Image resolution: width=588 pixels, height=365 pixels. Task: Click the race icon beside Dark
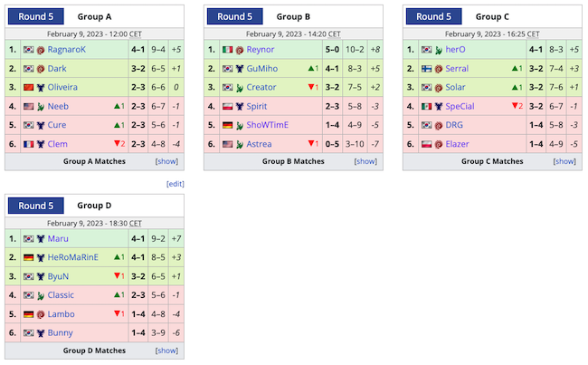[41, 69]
